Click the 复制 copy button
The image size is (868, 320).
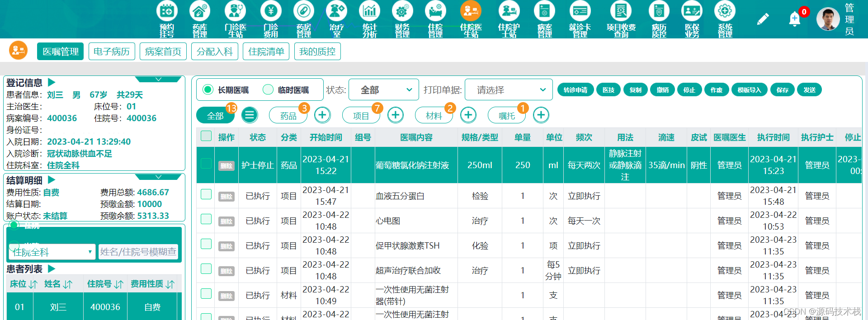click(636, 90)
